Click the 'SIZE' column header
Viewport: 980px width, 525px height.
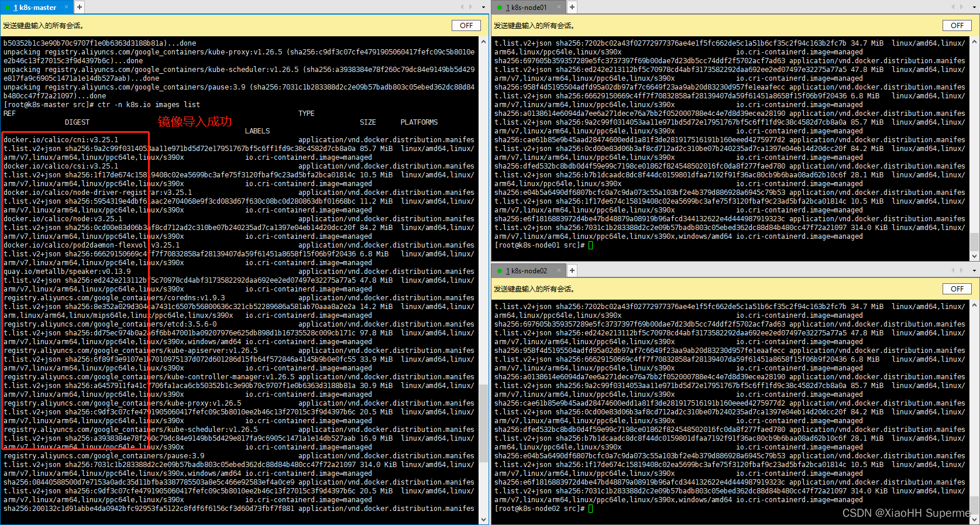point(367,122)
